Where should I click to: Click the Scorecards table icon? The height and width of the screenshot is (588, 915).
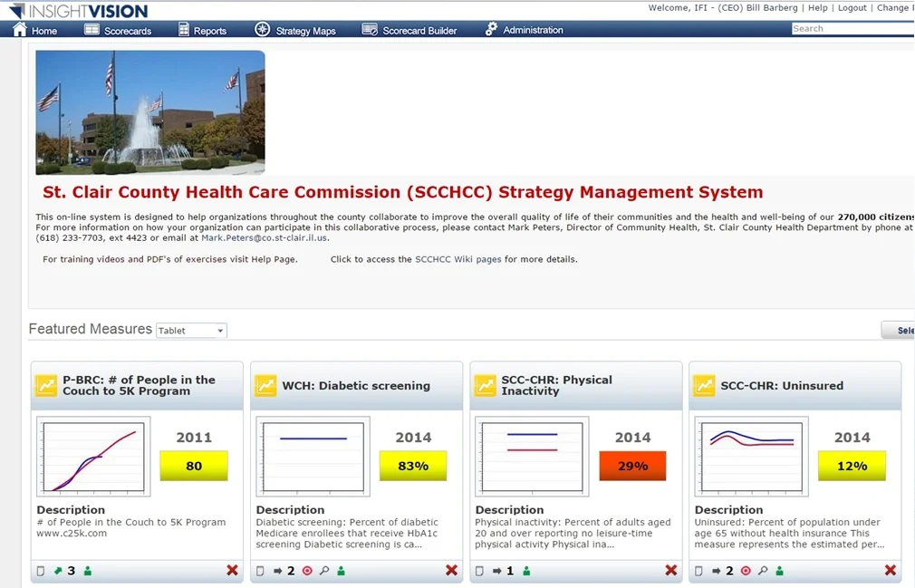coord(91,29)
